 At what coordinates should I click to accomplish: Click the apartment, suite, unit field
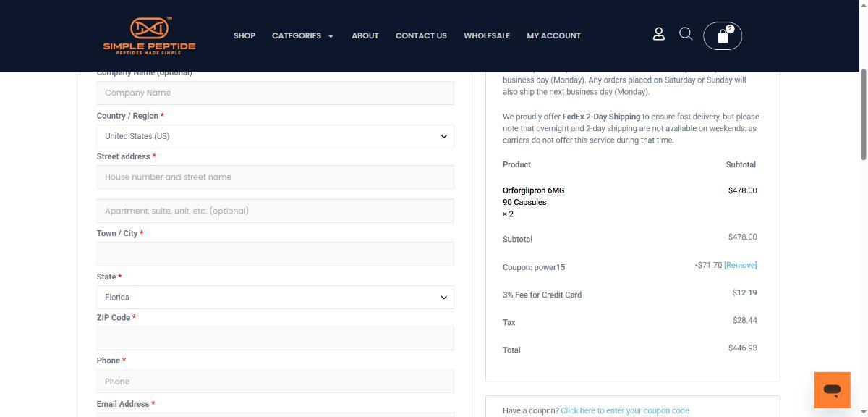click(x=275, y=211)
